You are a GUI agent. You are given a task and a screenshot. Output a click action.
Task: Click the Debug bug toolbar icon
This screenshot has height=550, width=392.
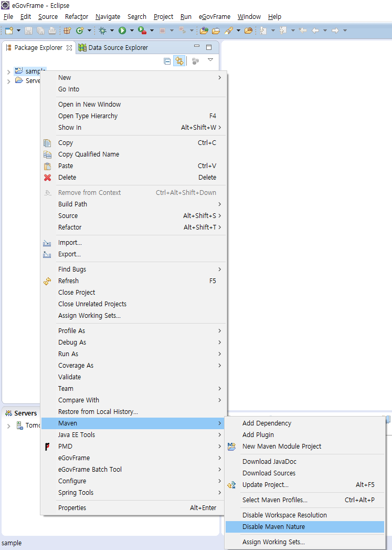pyautogui.click(x=102, y=30)
